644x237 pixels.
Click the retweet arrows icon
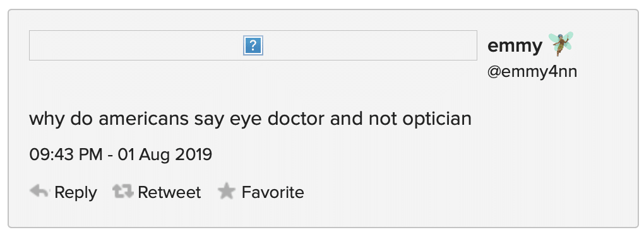[x=123, y=192]
